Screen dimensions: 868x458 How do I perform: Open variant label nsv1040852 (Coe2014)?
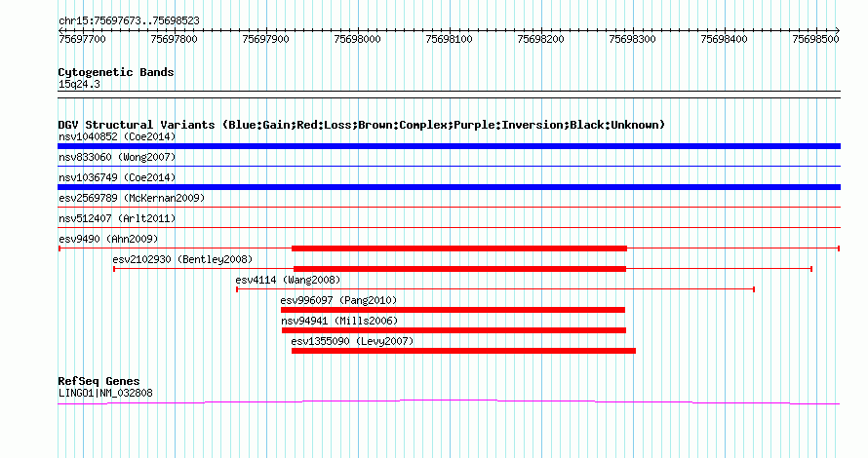[x=117, y=136]
